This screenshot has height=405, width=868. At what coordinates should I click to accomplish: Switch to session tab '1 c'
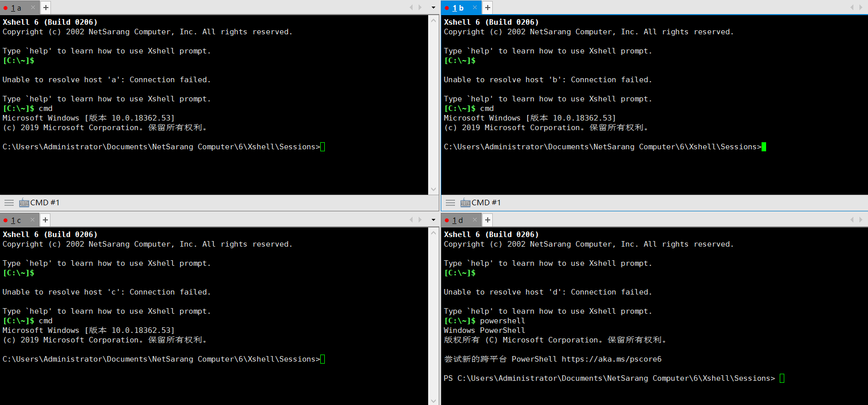(19, 220)
